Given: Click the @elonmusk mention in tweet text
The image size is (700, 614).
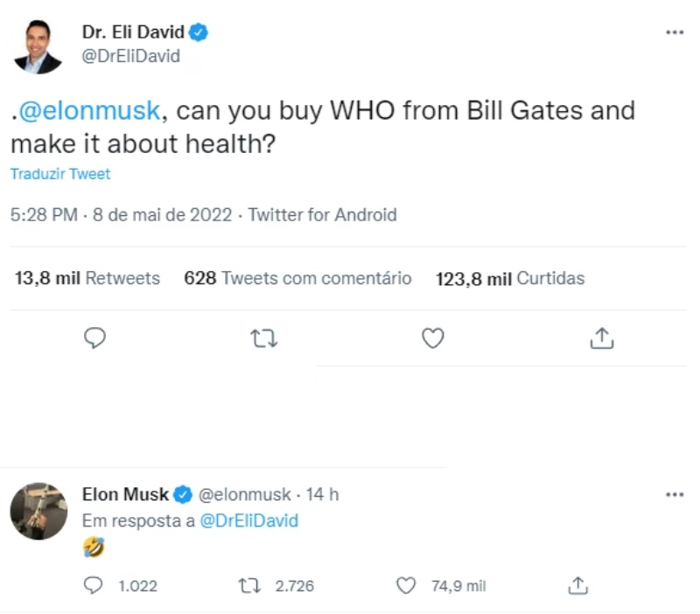Looking at the screenshot, I should point(87,111).
